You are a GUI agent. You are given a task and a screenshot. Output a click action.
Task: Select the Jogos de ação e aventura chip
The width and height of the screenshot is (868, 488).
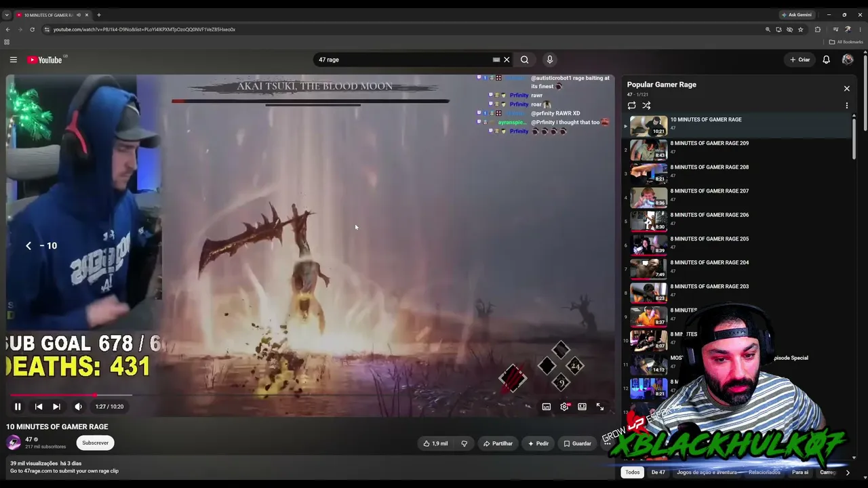tap(707, 472)
